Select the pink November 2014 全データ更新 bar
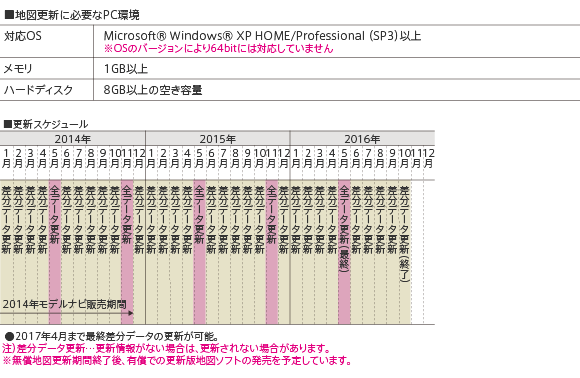The image size is (580, 378). (127, 252)
